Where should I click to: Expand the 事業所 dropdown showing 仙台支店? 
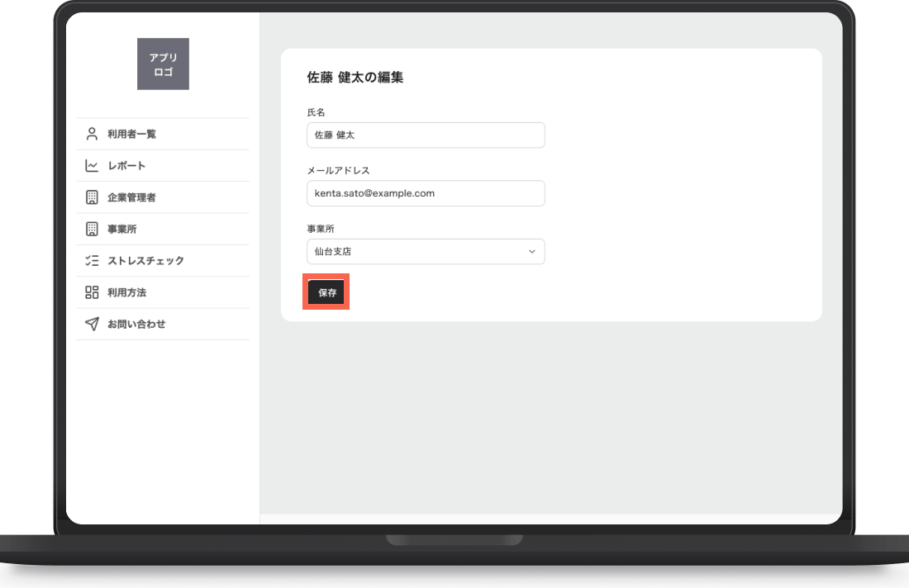(426, 251)
